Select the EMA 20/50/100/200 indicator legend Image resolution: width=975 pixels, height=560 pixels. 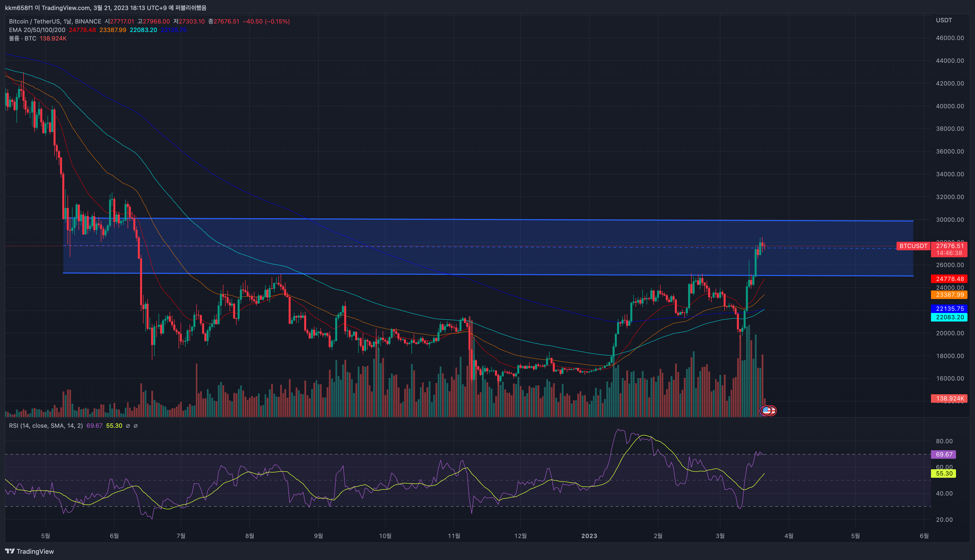(37, 30)
